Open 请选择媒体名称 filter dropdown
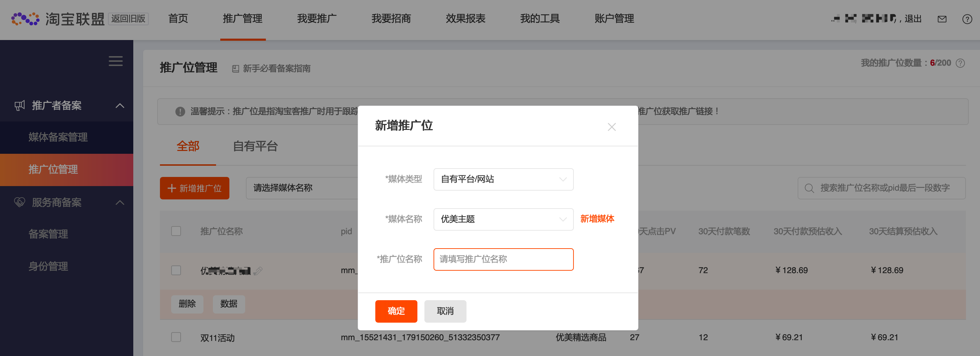 coord(302,188)
